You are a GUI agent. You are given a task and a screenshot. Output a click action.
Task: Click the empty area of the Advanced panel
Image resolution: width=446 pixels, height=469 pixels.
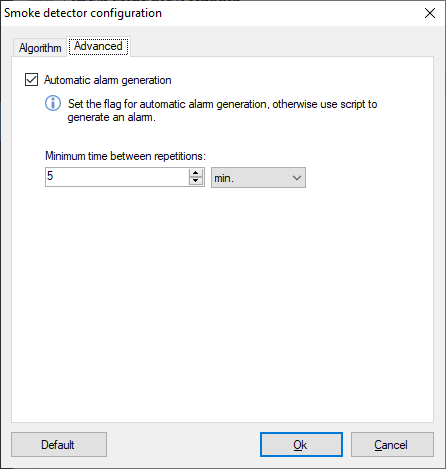[222, 300]
